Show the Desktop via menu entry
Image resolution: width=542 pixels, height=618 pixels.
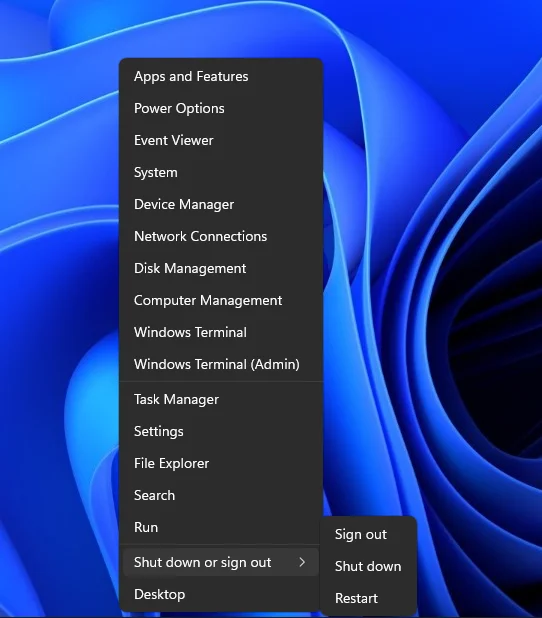pos(221,594)
